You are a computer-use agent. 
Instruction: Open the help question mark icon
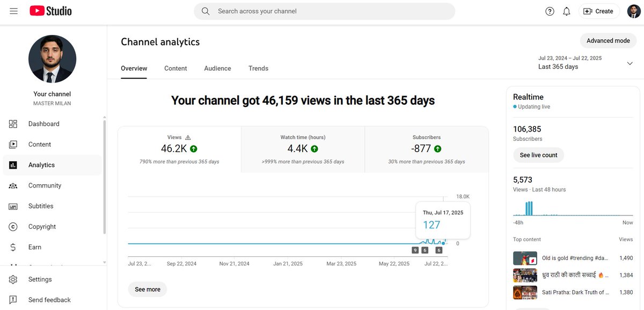point(550,11)
